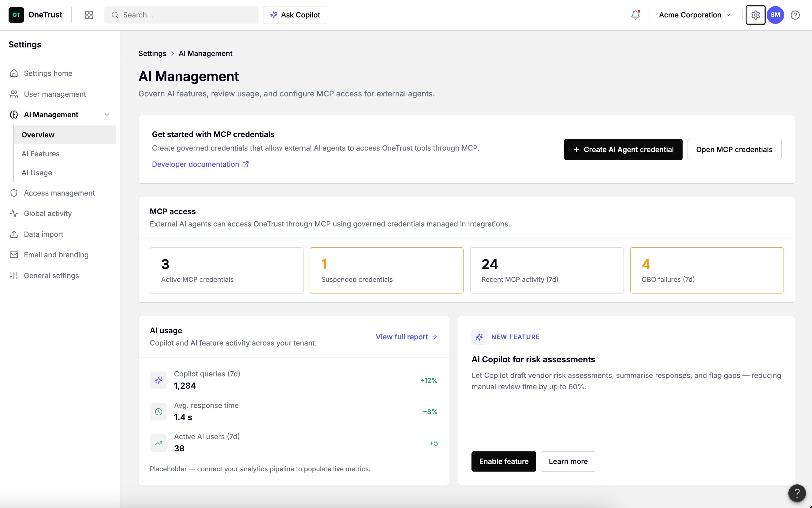Viewport: 812px width, 508px height.
Task: Click the AI Management brain icon
Action: pyautogui.click(x=14, y=114)
